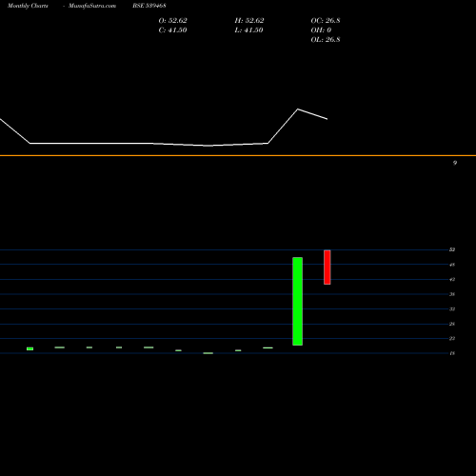The image size is (476, 476).
Task: Select the low value "L: 41.50"
Action: pos(248,30)
